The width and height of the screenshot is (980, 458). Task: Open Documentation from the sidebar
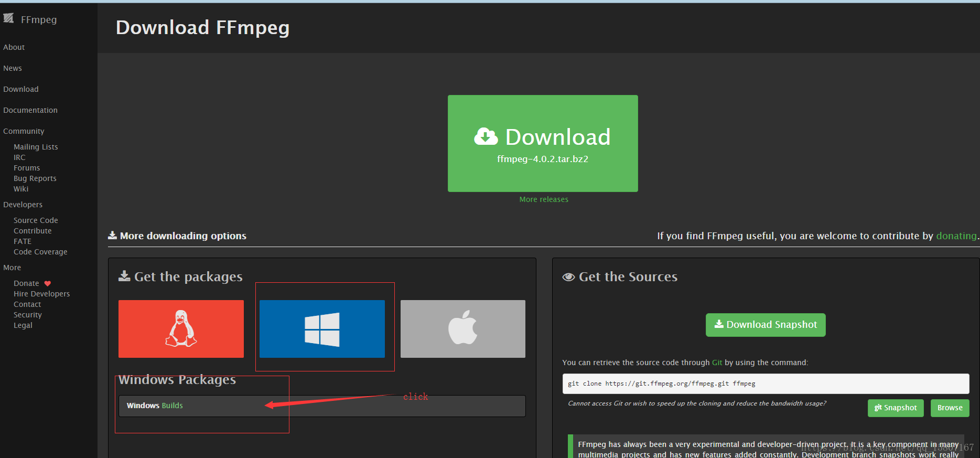coord(30,110)
